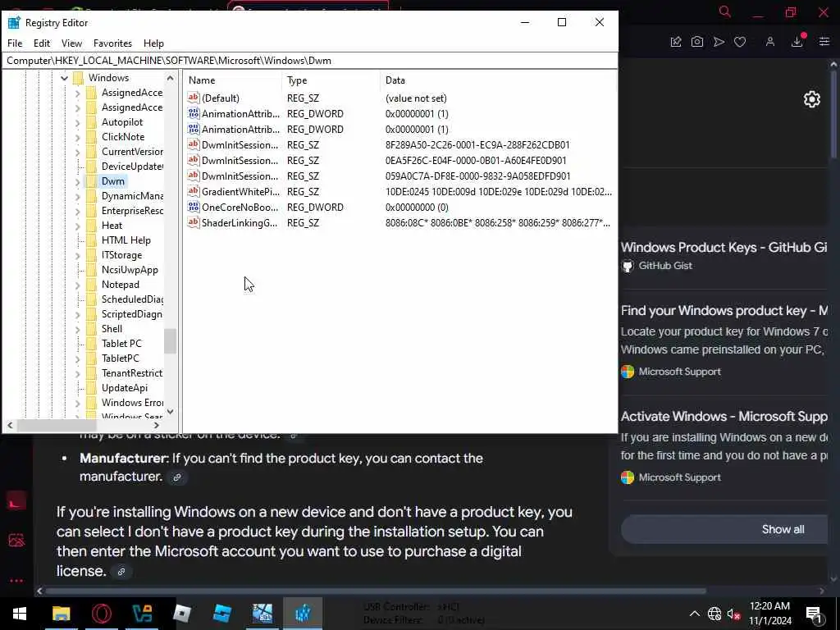Expand the Notepad key
Screen dimensions: 840x630
point(78,285)
